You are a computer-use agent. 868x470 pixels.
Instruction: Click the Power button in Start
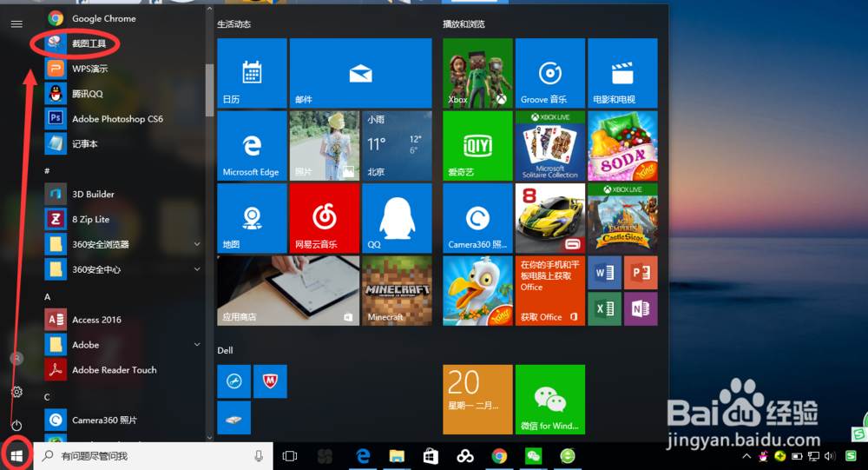[x=16, y=425]
